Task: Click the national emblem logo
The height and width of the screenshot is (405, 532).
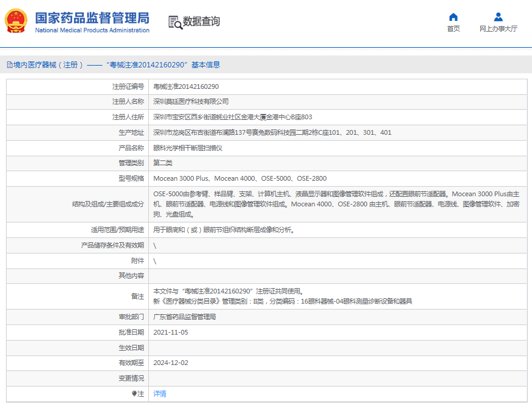Action: [x=16, y=21]
